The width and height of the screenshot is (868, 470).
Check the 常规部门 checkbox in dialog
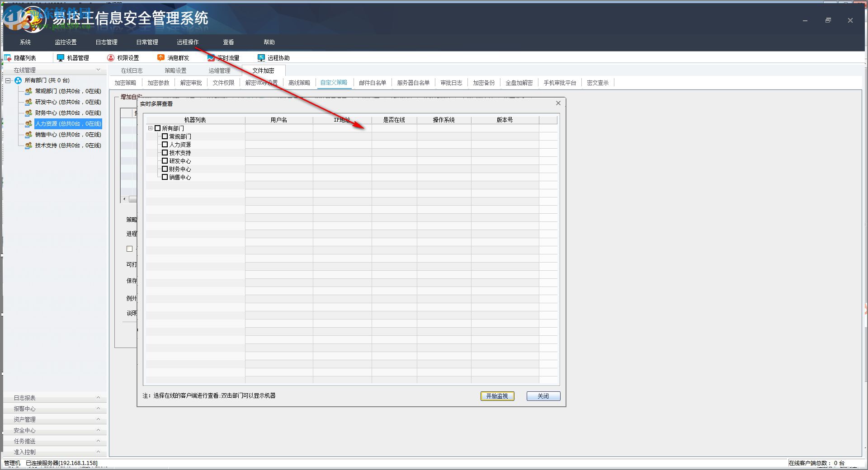coord(165,136)
